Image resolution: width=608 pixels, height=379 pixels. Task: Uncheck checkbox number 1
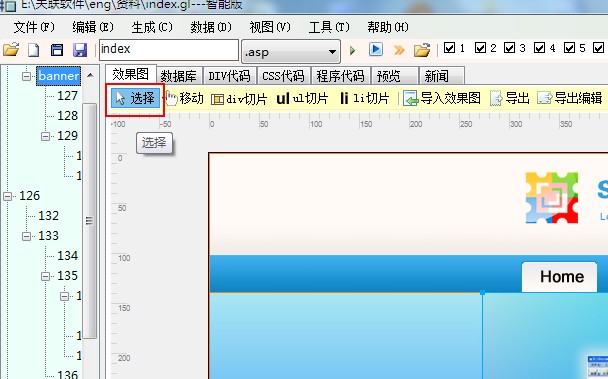coord(449,48)
